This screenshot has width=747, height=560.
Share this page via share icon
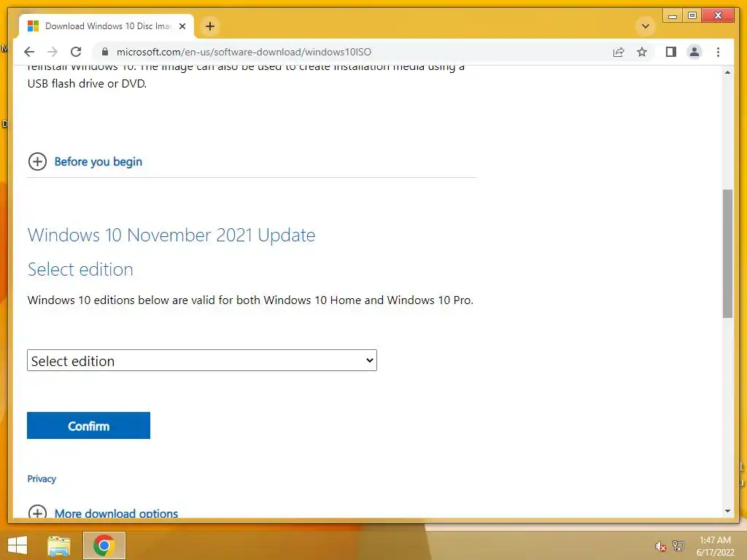pyautogui.click(x=619, y=52)
